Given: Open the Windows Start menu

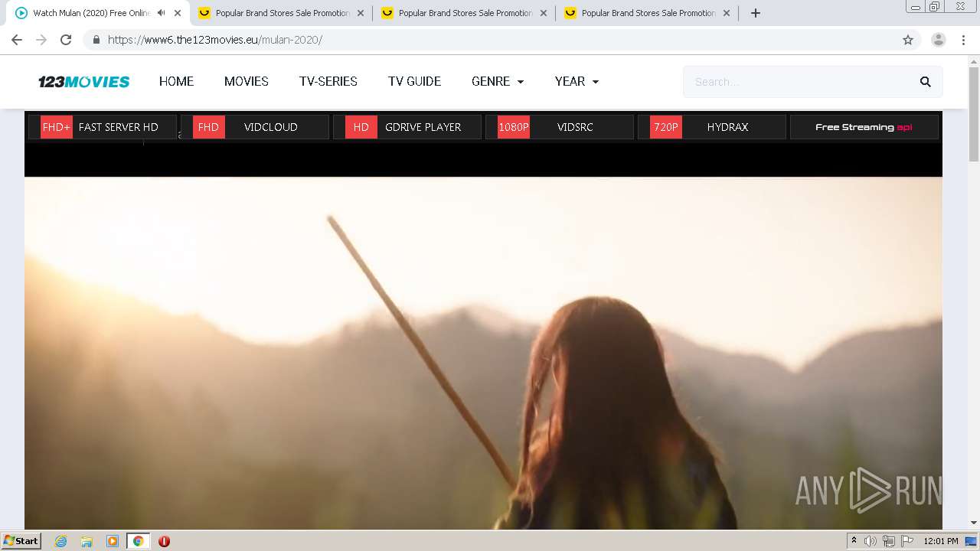Looking at the screenshot, I should pyautogui.click(x=21, y=540).
